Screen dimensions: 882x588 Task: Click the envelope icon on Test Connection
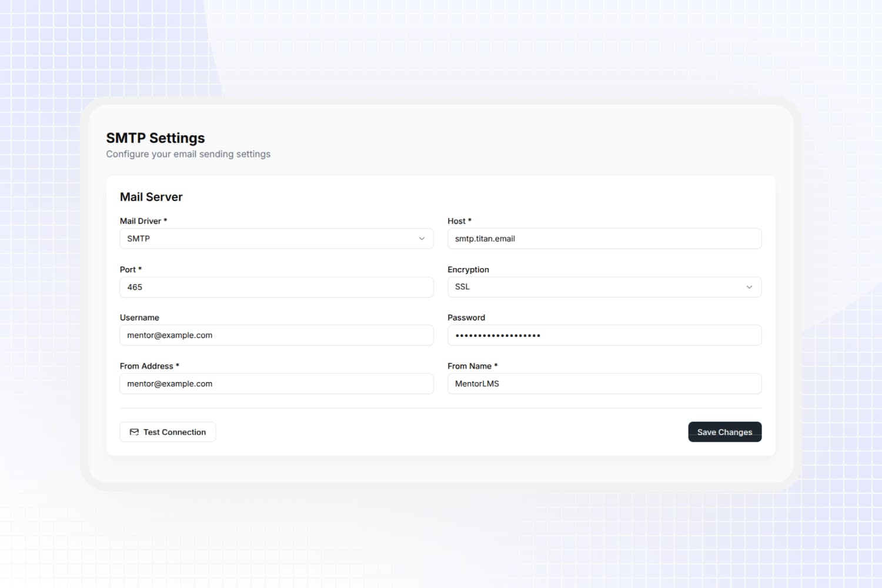(x=134, y=432)
